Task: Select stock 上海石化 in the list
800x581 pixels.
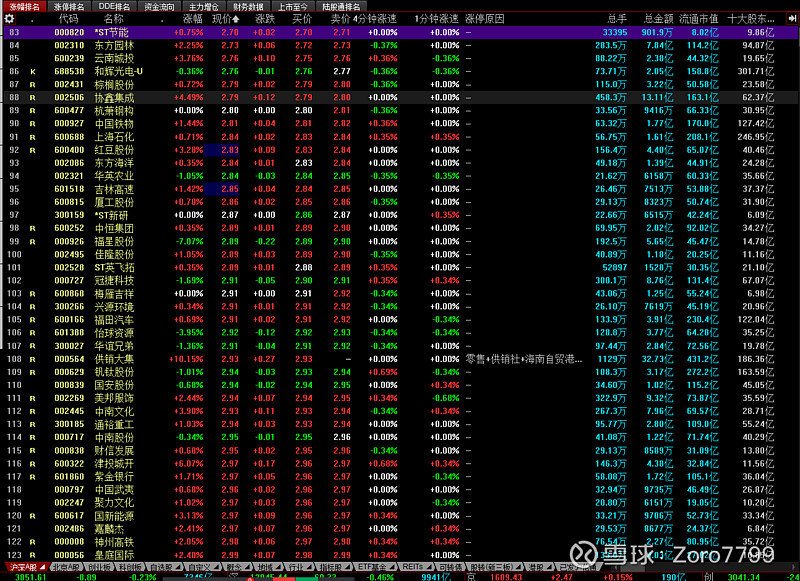Action: pos(114,137)
